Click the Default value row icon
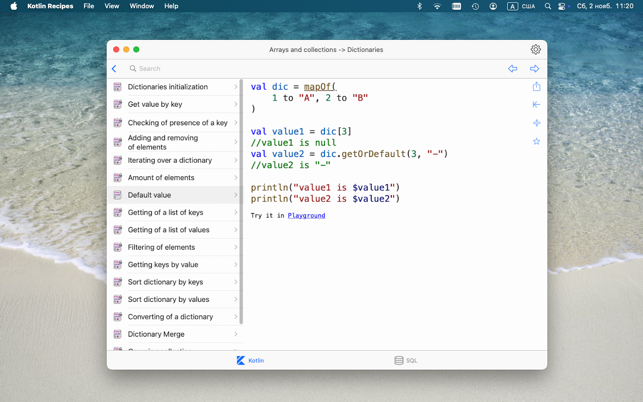The image size is (643, 402). click(x=118, y=195)
